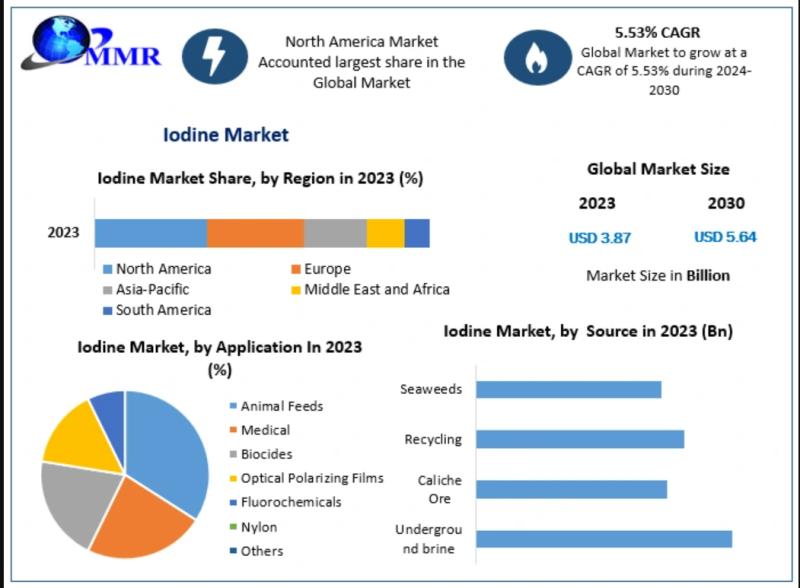Image resolution: width=800 pixels, height=588 pixels.
Task: Click the Underground brine bar
Action: (603, 539)
